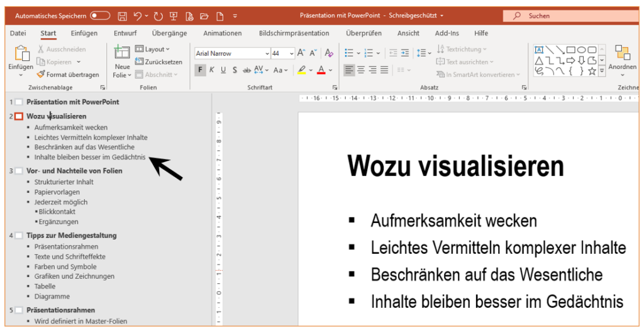The height and width of the screenshot is (331, 644).
Task: Toggle italic K formatting
Action: pos(211,70)
